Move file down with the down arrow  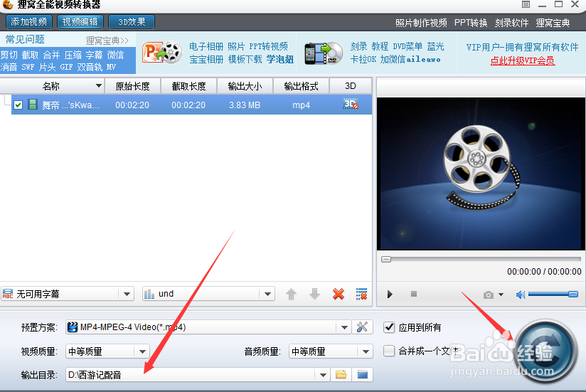tap(314, 294)
